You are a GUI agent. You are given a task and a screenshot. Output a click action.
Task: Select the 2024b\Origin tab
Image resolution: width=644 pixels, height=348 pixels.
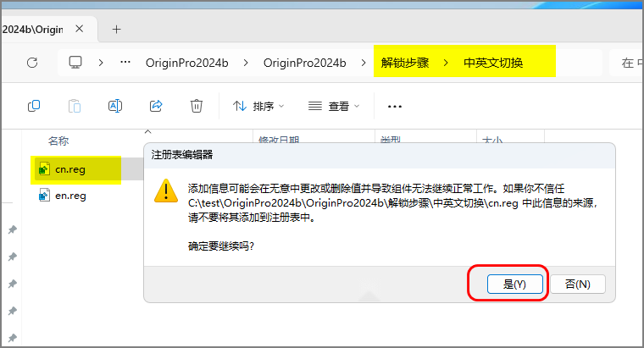[33, 29]
